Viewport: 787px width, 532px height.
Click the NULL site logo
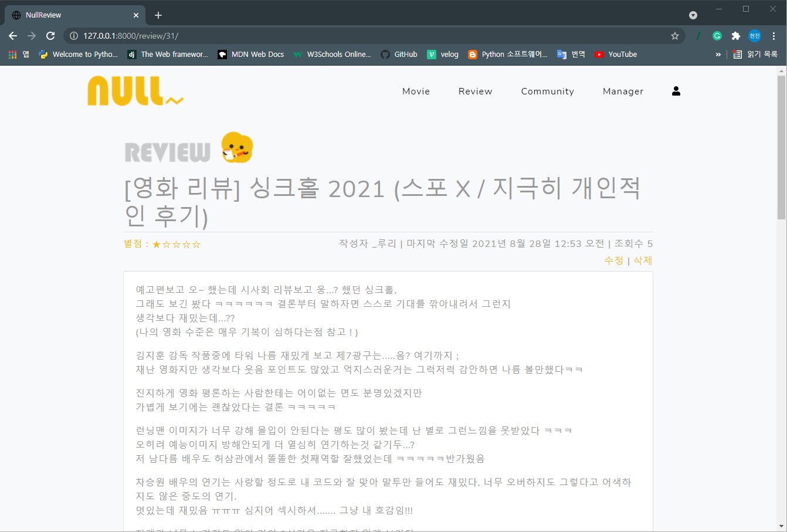135,91
